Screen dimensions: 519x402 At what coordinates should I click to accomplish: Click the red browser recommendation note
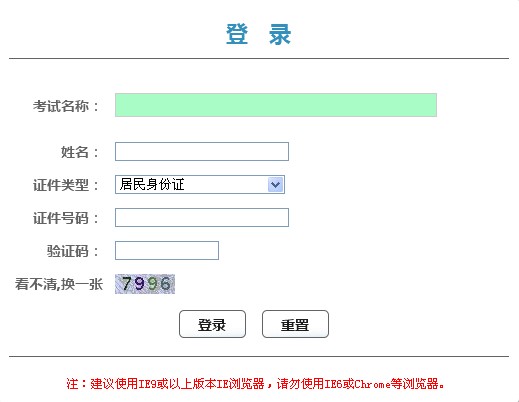coord(255,384)
